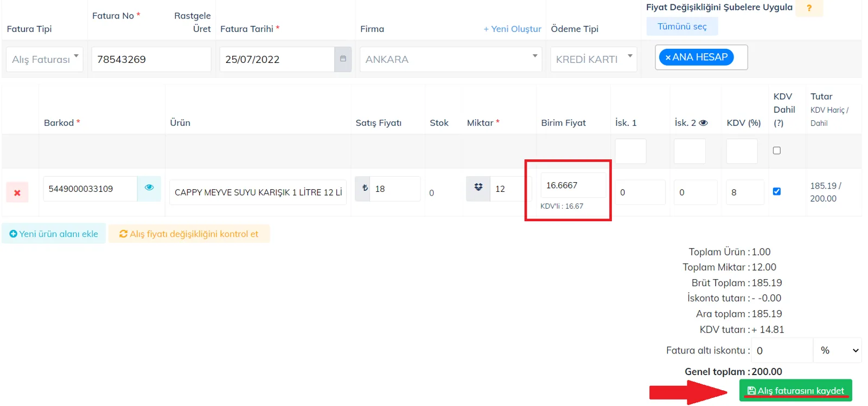Click the İsk. 2 field in CAPPY row
Viewport: 868px width, 406px height.
695,192
